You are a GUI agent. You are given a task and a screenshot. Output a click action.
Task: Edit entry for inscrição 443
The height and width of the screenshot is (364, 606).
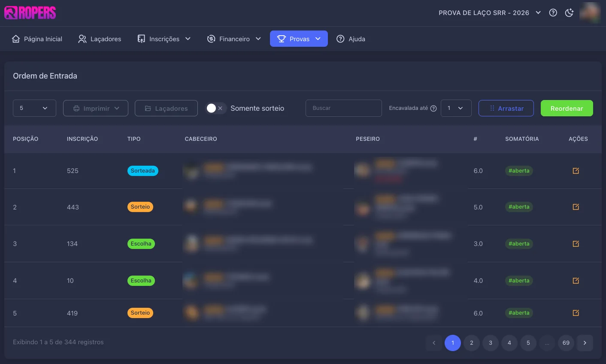[576, 207]
